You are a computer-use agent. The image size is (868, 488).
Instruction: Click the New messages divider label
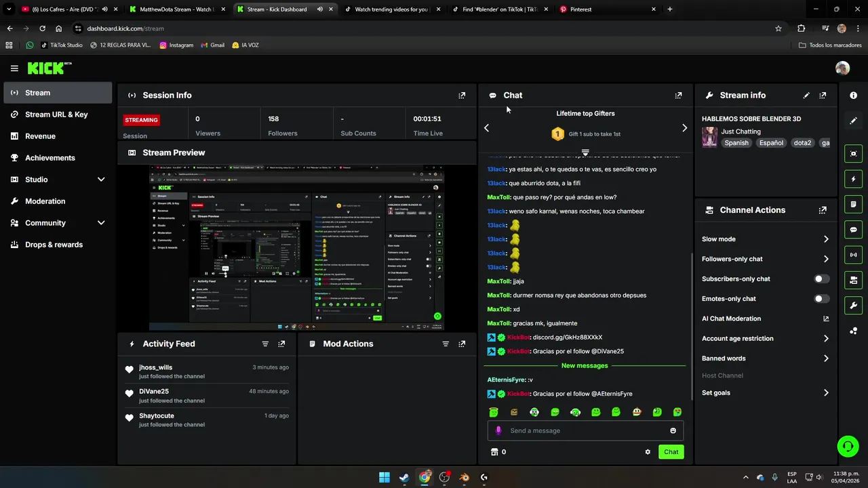coord(585,366)
